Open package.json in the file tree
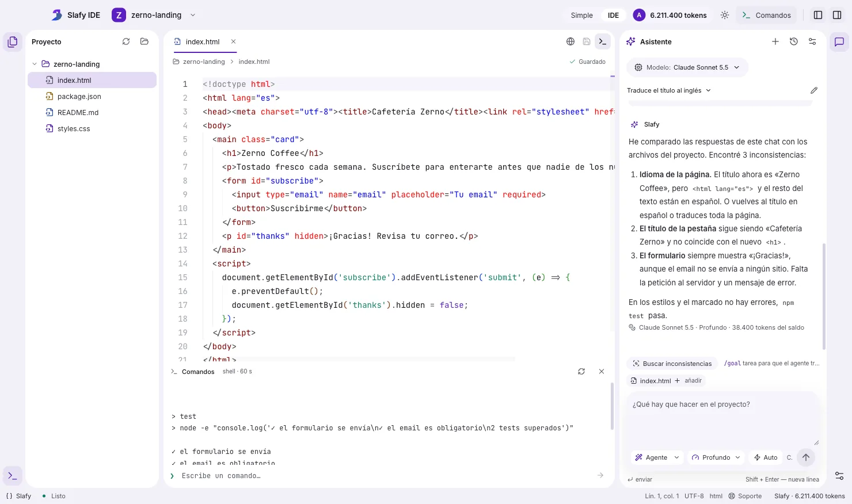This screenshot has height=504, width=852. pos(92,97)
